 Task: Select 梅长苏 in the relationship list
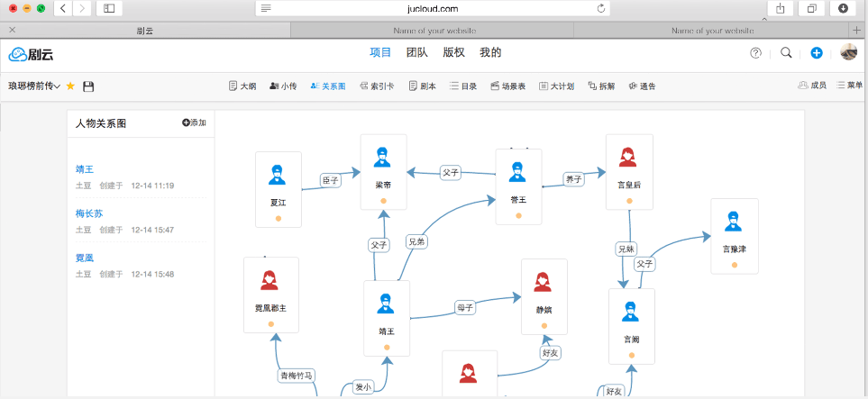[x=89, y=213]
